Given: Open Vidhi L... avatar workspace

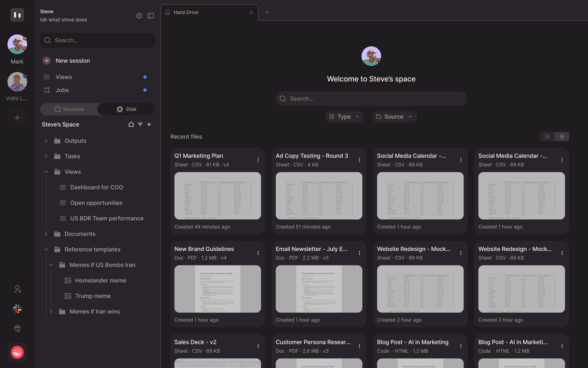Looking at the screenshot, I should point(17,82).
